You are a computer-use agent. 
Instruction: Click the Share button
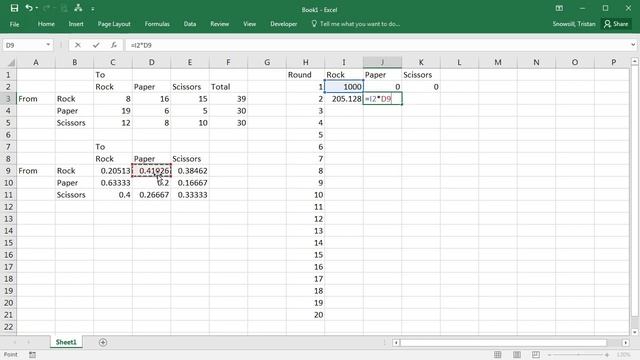(x=616, y=24)
